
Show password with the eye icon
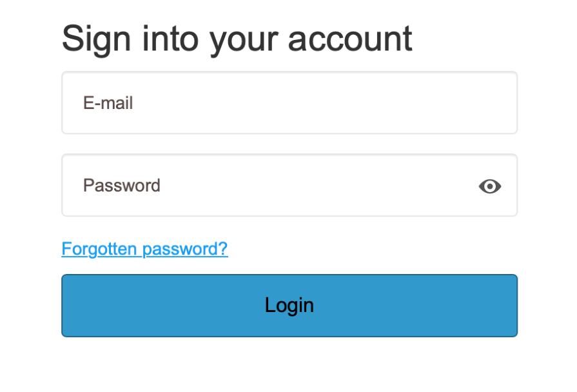click(x=490, y=186)
